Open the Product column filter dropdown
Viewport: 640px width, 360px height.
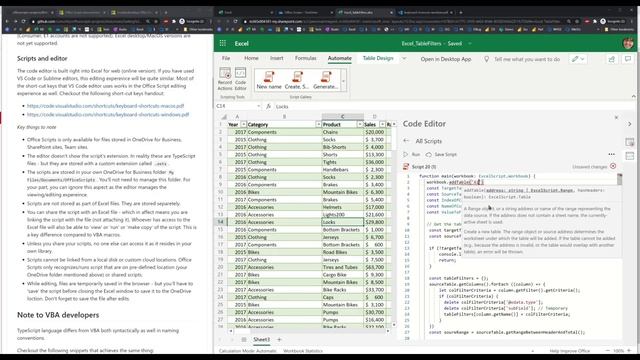point(360,124)
